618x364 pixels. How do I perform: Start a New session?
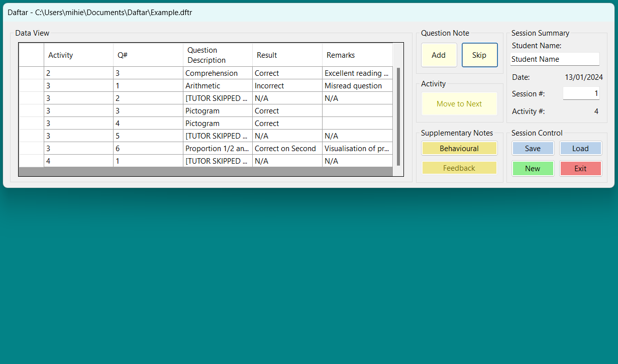click(x=533, y=169)
